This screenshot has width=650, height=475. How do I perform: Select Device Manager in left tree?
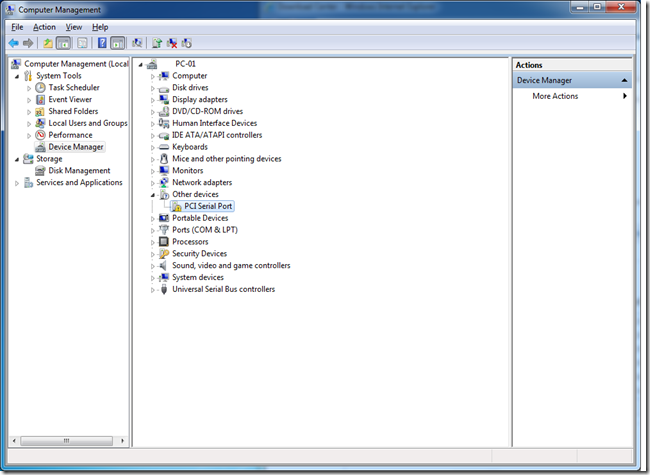pyautogui.click(x=75, y=147)
